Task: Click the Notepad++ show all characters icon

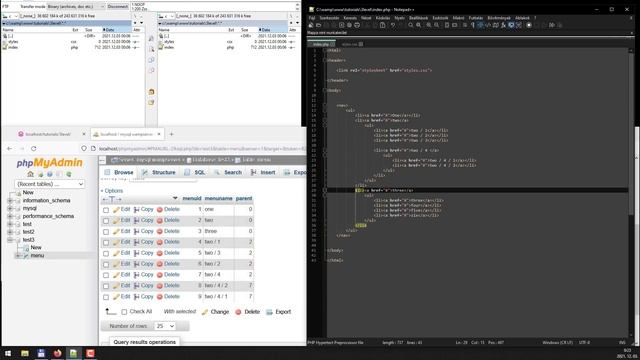Action: pos(473,25)
